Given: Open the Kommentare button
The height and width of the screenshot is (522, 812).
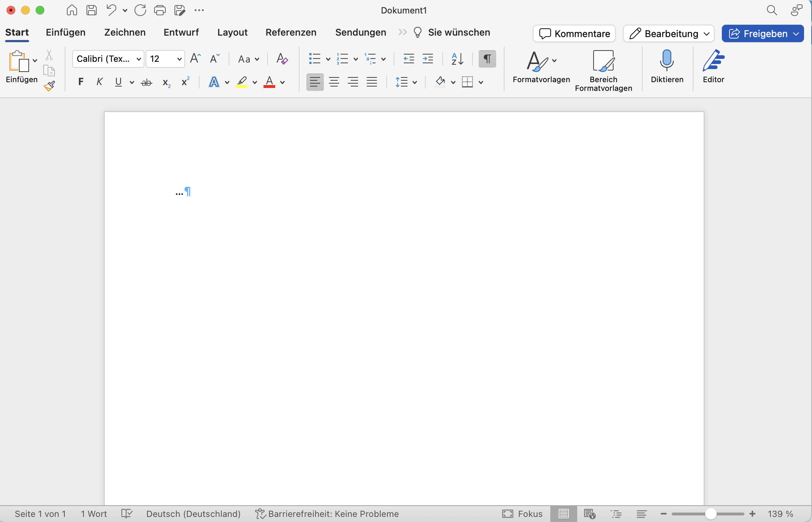Looking at the screenshot, I should point(574,34).
